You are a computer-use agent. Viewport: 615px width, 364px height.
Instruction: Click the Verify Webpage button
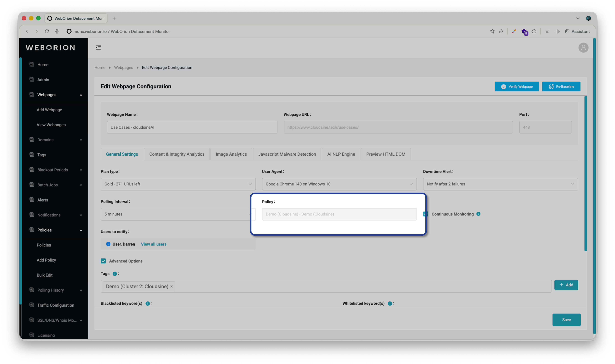[x=517, y=86]
